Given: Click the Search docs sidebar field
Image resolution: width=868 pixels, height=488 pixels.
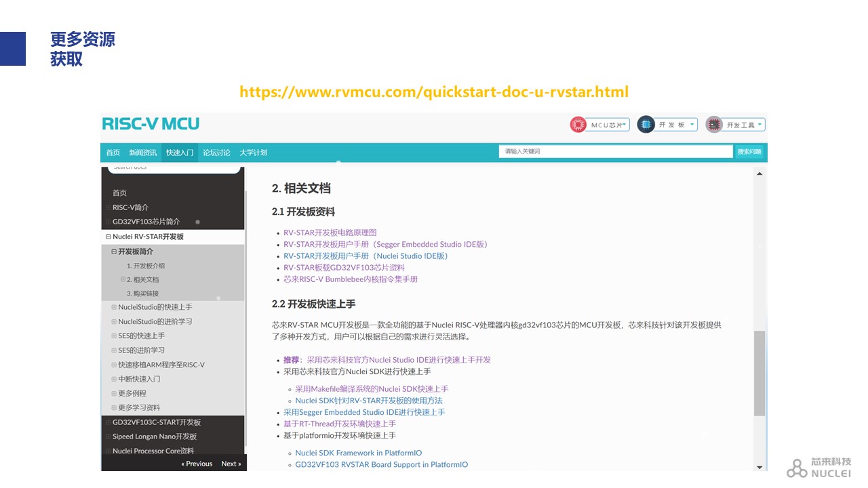Looking at the screenshot, I should tap(174, 169).
